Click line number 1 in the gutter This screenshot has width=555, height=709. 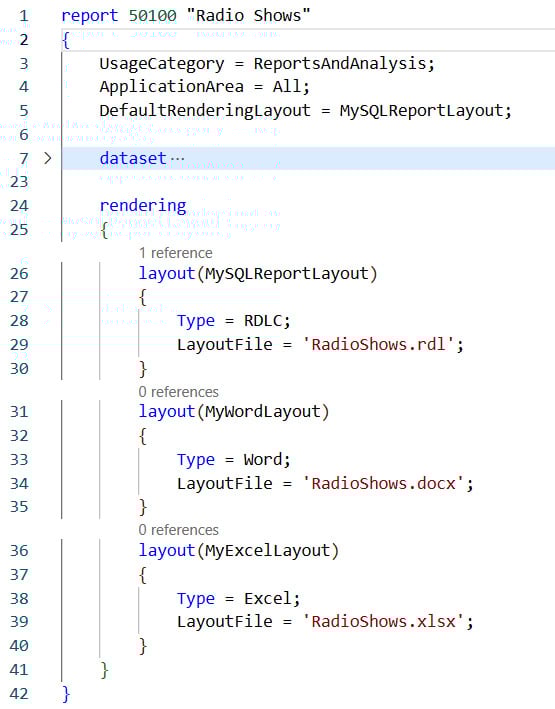[24, 16]
